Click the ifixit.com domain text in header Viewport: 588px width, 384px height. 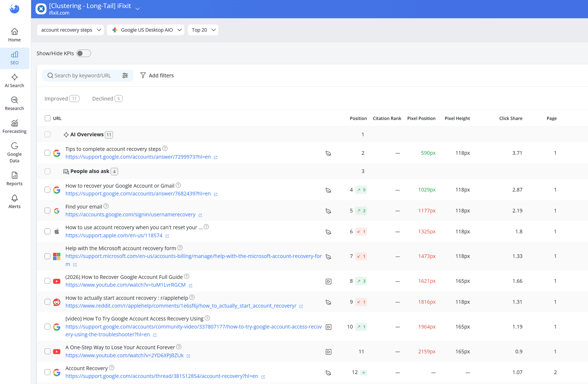pyautogui.click(x=59, y=13)
